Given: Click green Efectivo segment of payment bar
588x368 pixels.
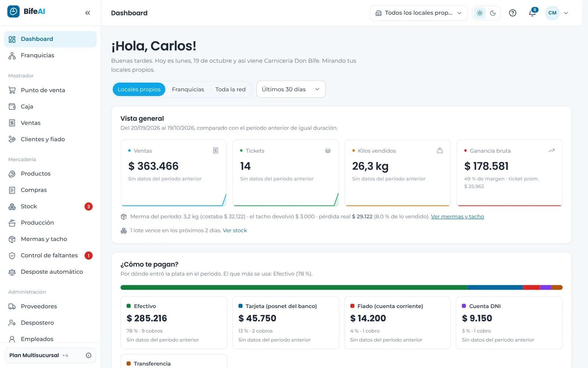Looking at the screenshot, I should click(x=294, y=287).
